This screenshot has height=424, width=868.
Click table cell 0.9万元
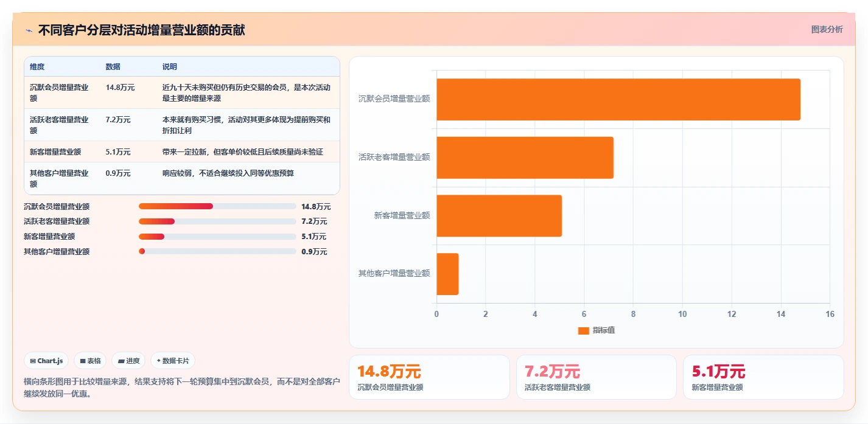coord(118,173)
